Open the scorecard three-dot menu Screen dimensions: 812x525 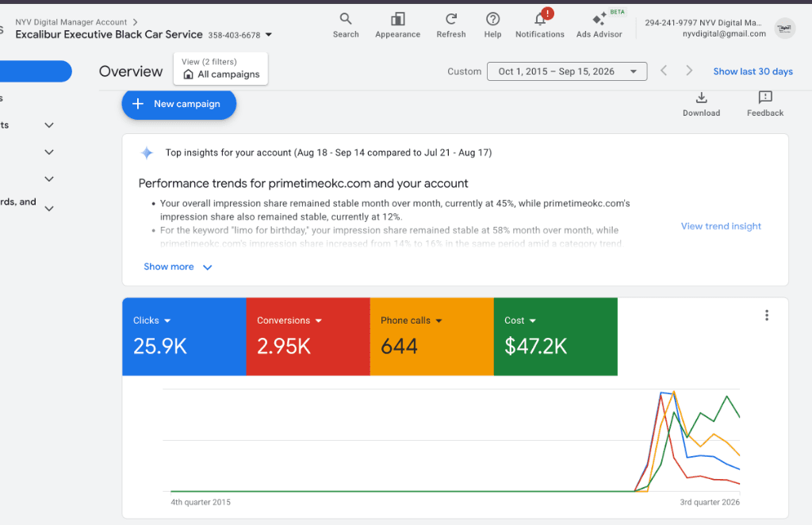click(x=767, y=316)
